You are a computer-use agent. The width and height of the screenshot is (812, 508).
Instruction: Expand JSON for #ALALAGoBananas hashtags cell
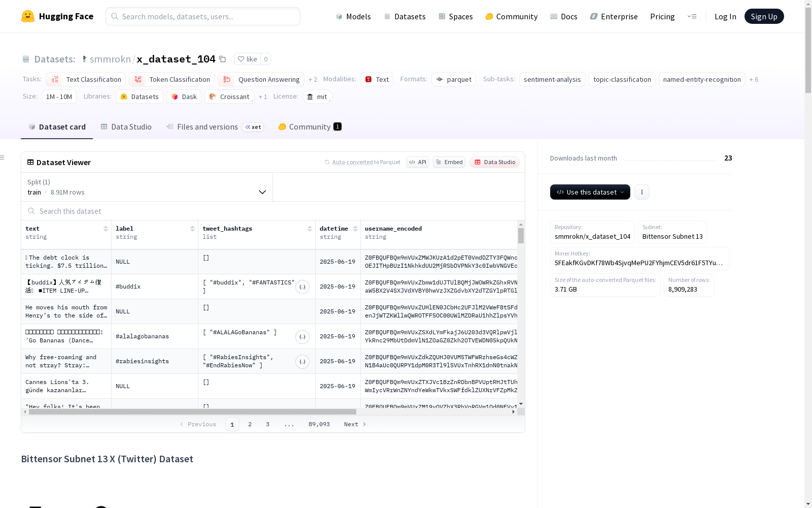click(x=302, y=337)
